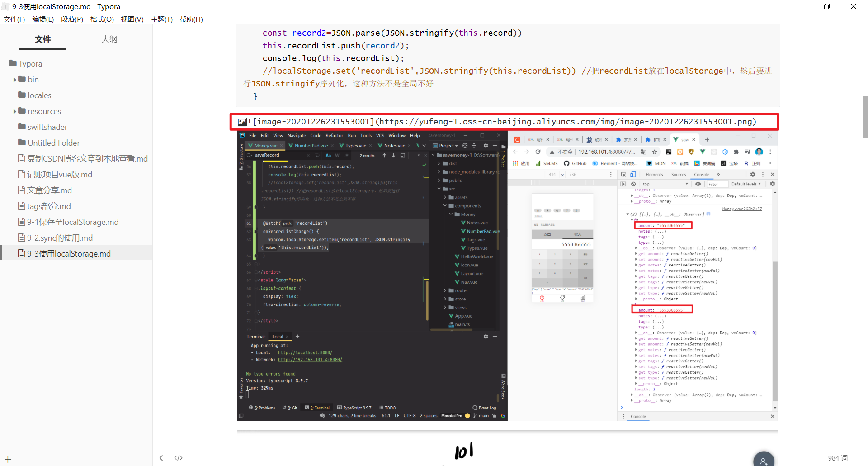Switch sidebar to the 大纲 outline tab

(x=109, y=39)
